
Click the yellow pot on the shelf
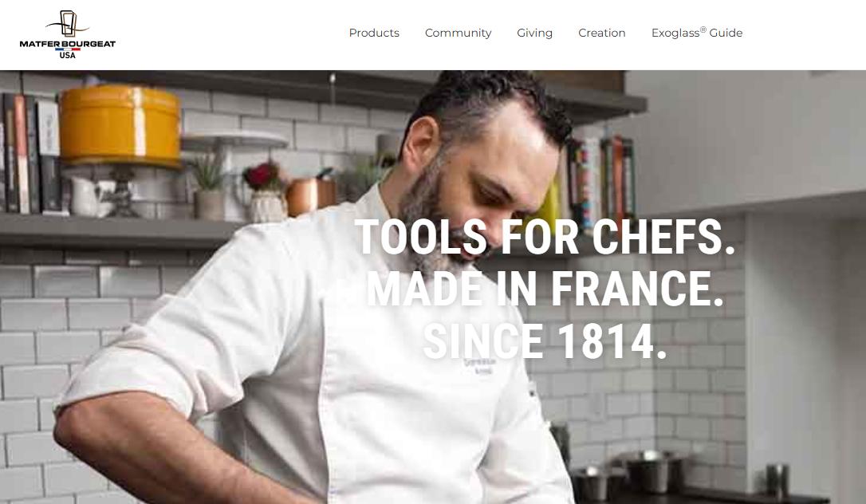120,125
